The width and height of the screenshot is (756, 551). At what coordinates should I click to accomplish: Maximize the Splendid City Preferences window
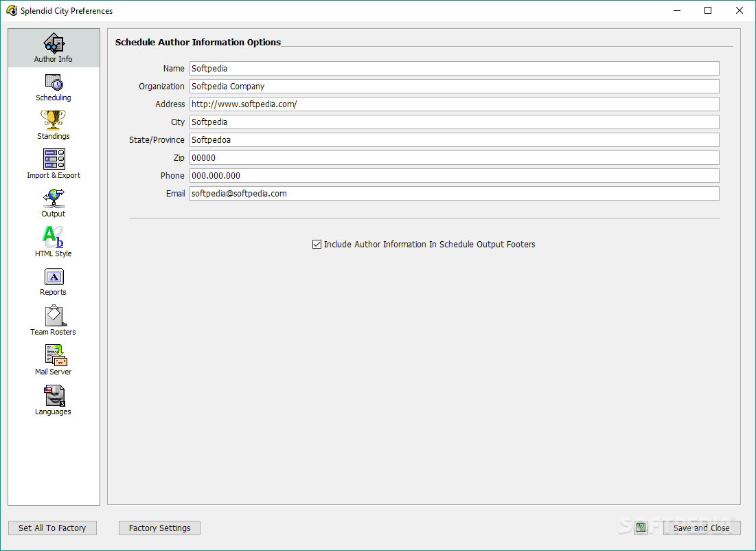point(708,10)
